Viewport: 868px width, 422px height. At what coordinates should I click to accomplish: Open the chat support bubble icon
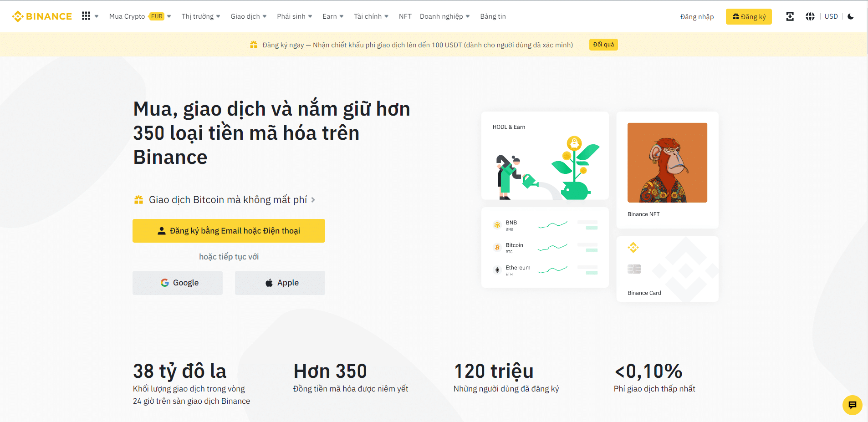tap(852, 405)
